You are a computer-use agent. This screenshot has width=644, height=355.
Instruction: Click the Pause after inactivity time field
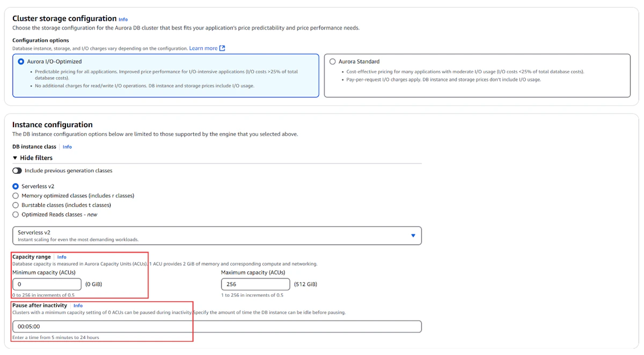[217, 327]
